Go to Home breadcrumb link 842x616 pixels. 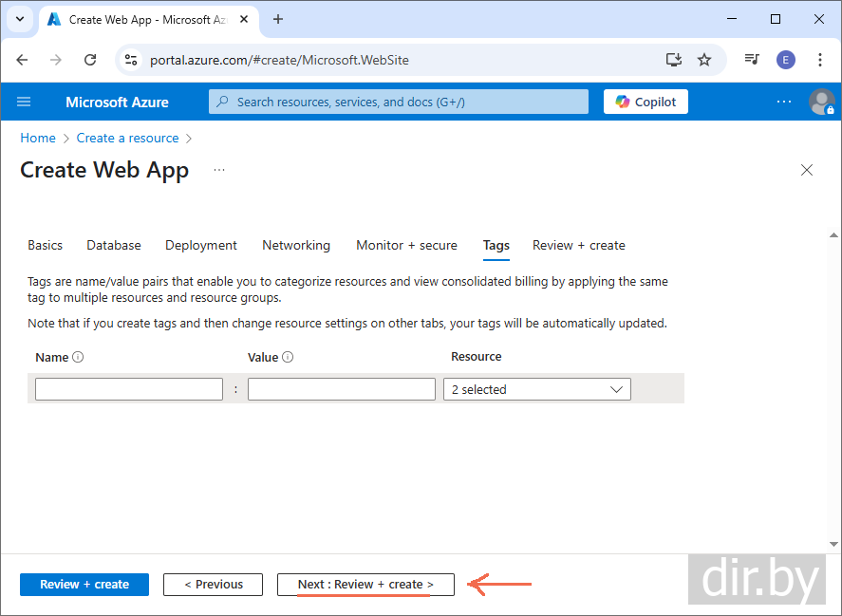[x=38, y=138]
